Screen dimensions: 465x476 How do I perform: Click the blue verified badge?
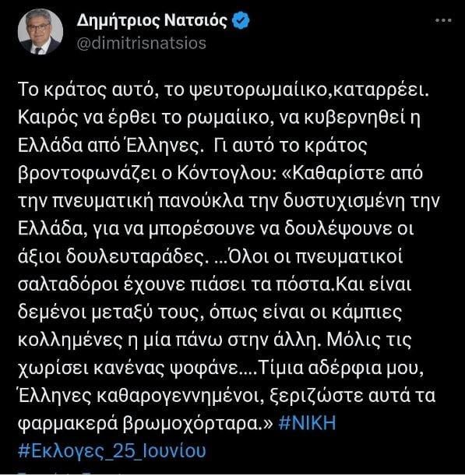click(x=241, y=20)
